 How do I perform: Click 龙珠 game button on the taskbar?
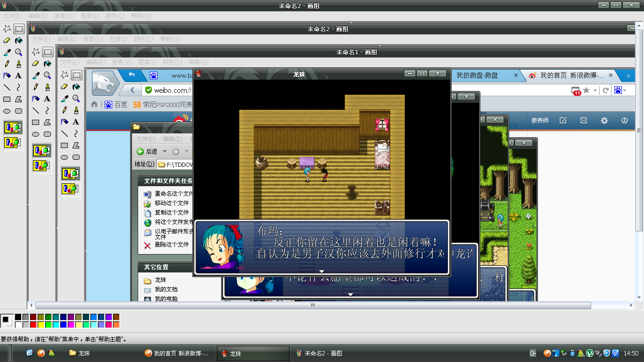(253, 353)
